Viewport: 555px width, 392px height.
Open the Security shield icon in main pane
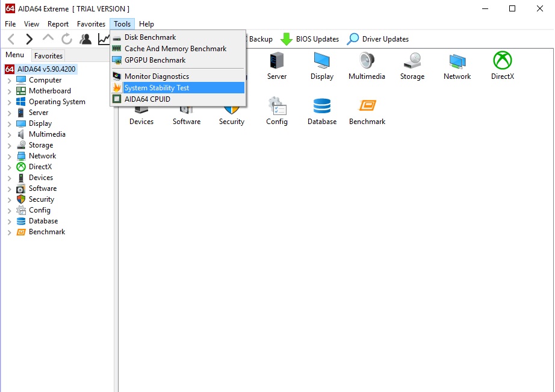(x=232, y=115)
